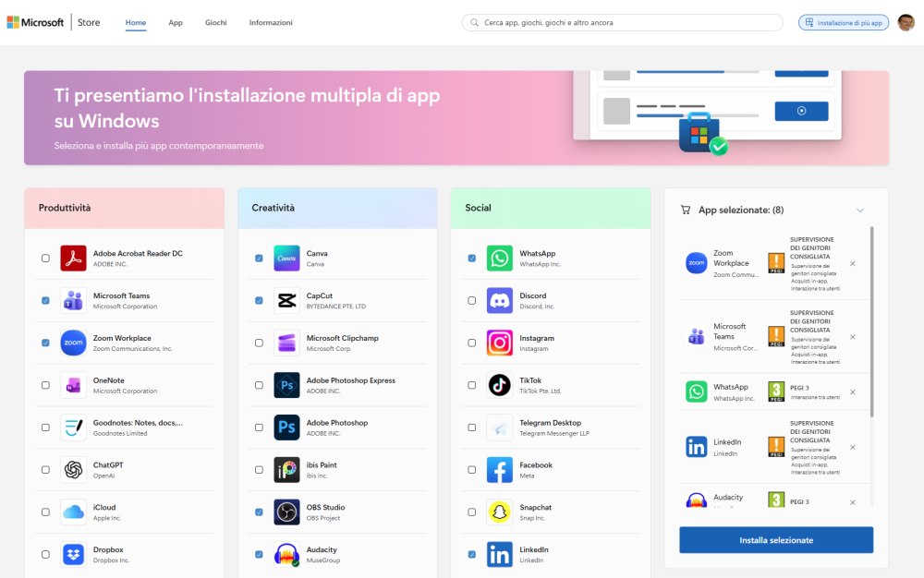
Task: Click the Installa selezionate button
Action: point(775,539)
